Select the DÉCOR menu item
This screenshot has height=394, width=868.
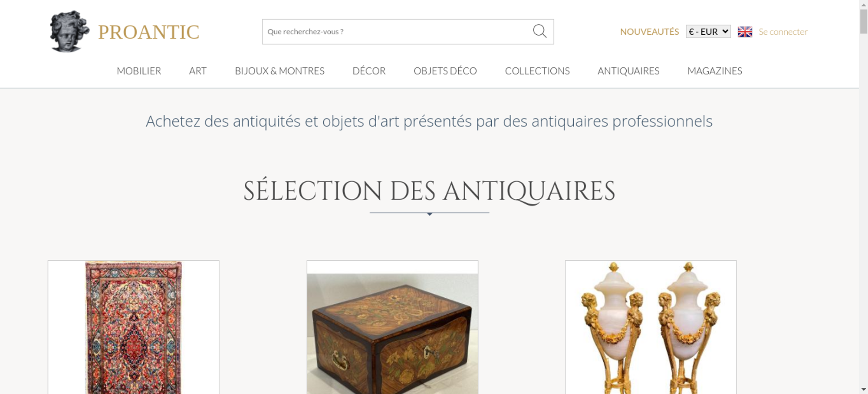[369, 71]
